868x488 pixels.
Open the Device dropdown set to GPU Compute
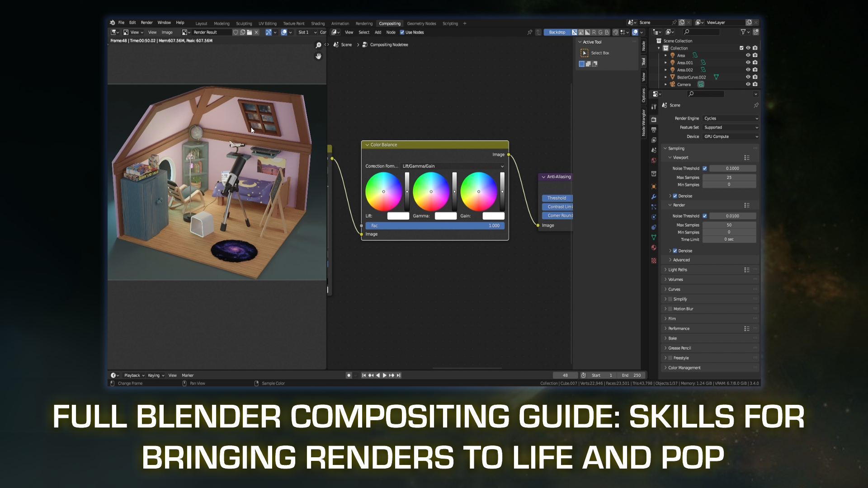pyautogui.click(x=730, y=136)
